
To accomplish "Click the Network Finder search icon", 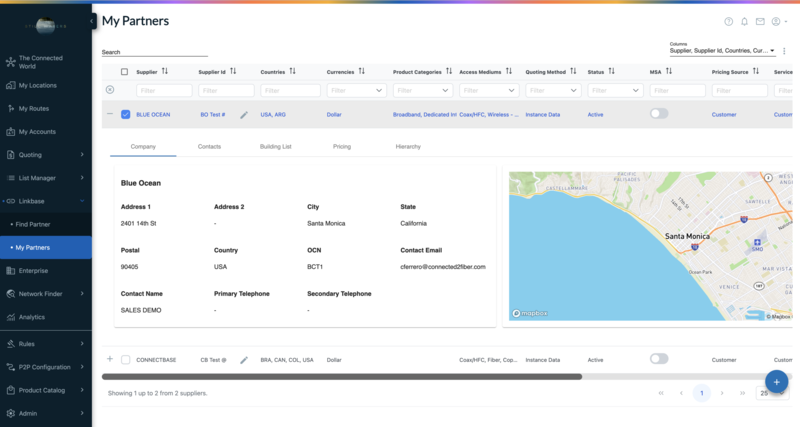I will coord(10,294).
